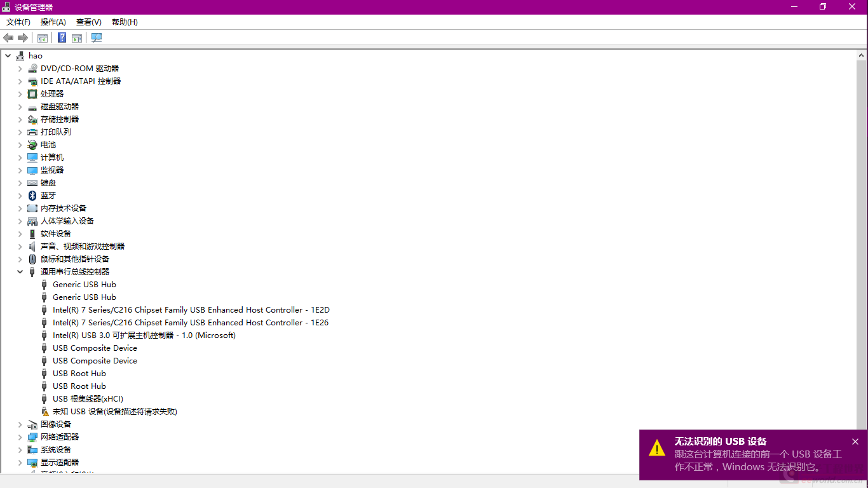
Task: Select the 处理器 chip icon
Action: click(x=32, y=94)
